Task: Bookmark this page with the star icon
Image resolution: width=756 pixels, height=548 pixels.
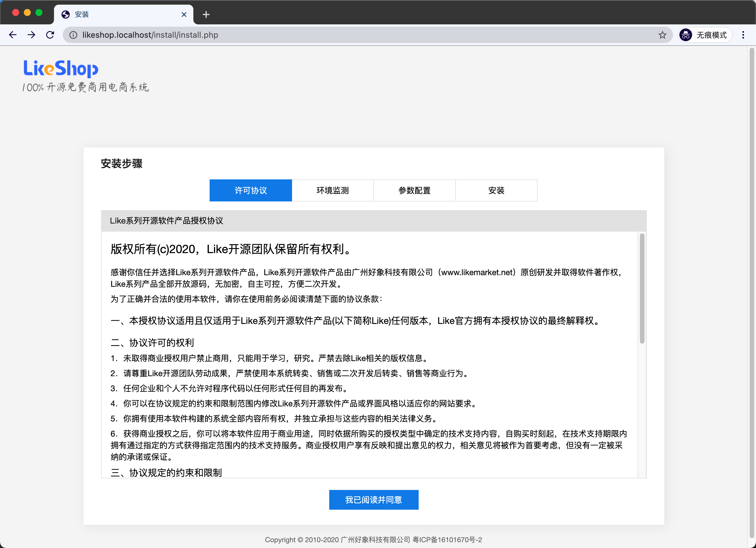Action: pos(662,35)
